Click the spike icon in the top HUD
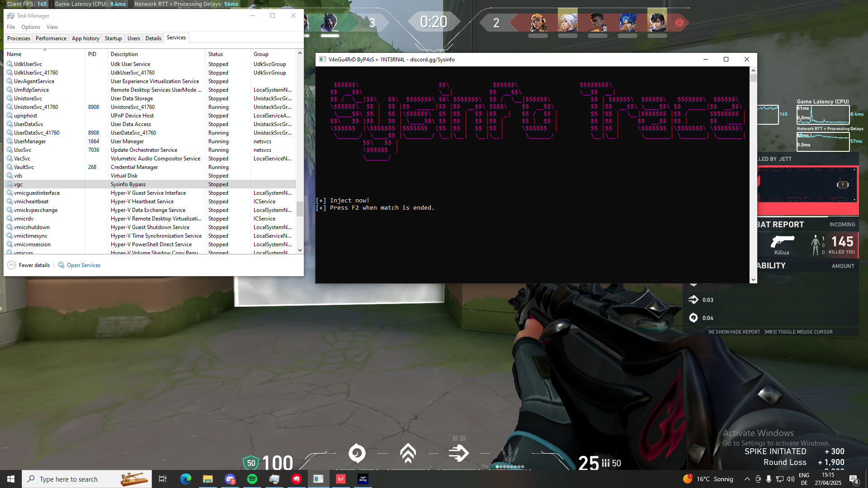Image resolution: width=868 pixels, height=488 pixels. 679,22
